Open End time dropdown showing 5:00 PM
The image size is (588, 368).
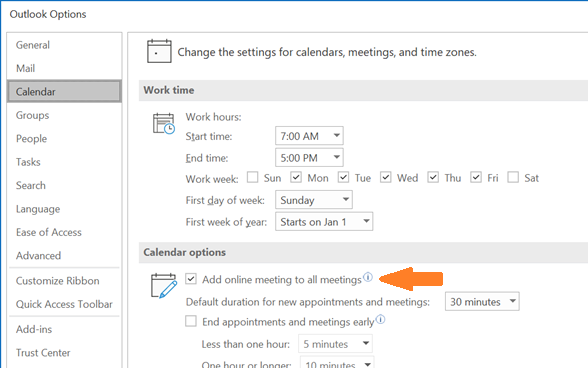309,158
